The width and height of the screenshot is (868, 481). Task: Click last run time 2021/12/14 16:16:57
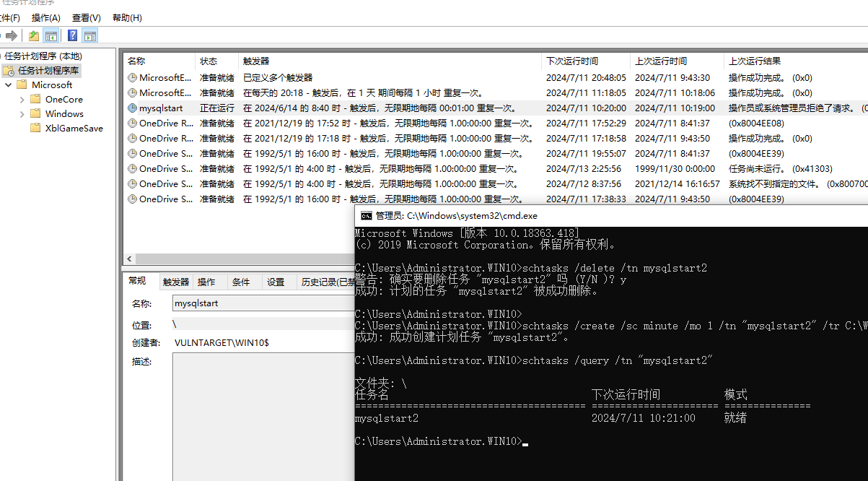(x=678, y=183)
